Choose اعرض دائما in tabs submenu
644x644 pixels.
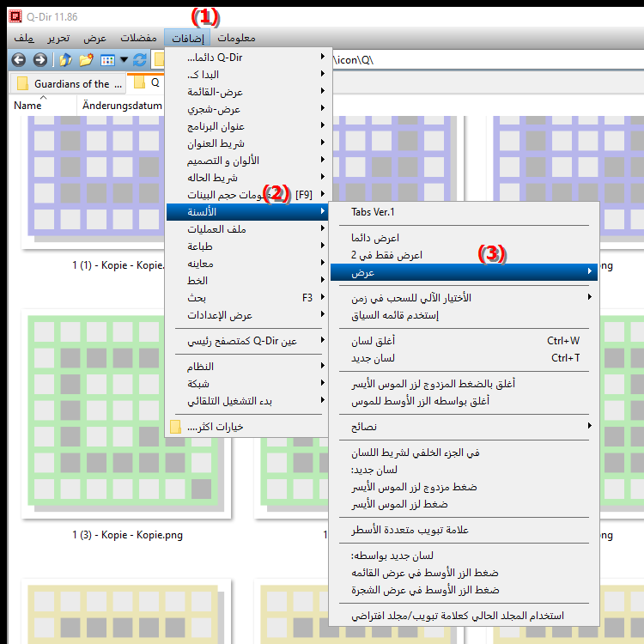click(x=464, y=238)
